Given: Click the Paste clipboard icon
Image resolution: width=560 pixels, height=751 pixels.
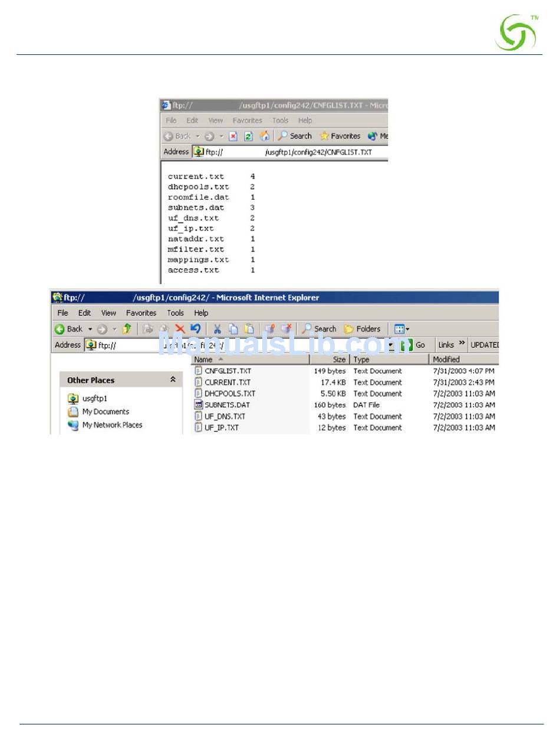Looking at the screenshot, I should pyautogui.click(x=249, y=329).
